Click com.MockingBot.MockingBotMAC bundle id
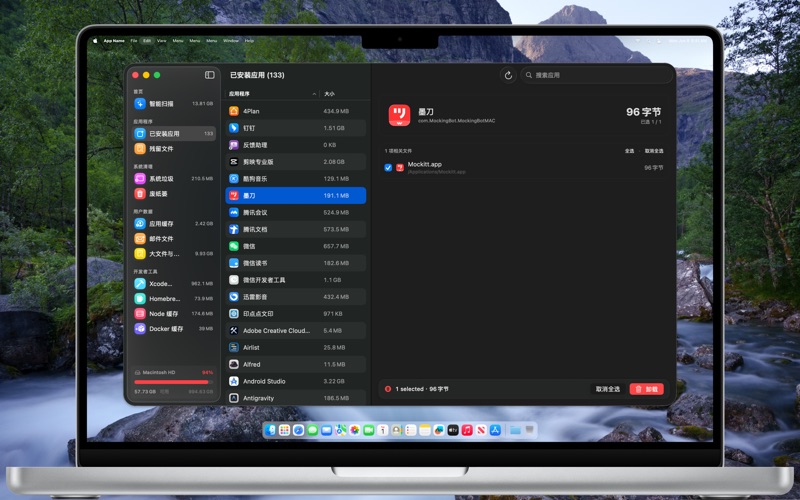The width and height of the screenshot is (800, 500). pyautogui.click(x=457, y=121)
